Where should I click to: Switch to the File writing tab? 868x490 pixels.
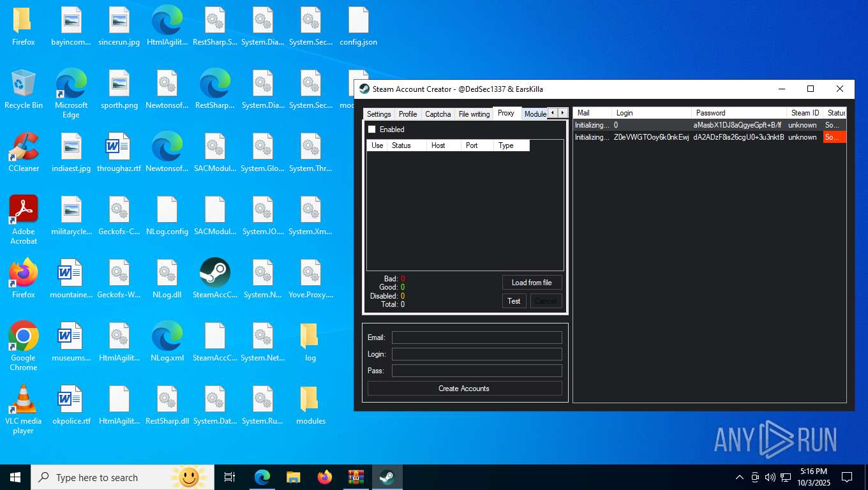point(474,114)
